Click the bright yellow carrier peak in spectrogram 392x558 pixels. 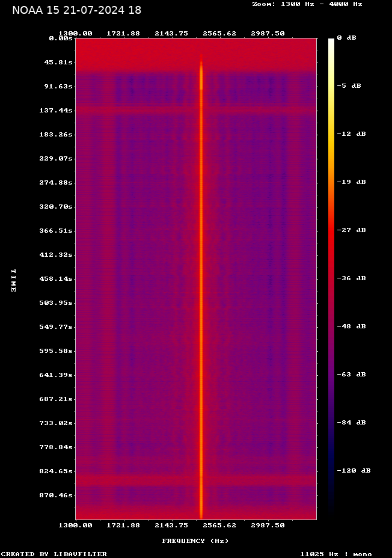201,75
